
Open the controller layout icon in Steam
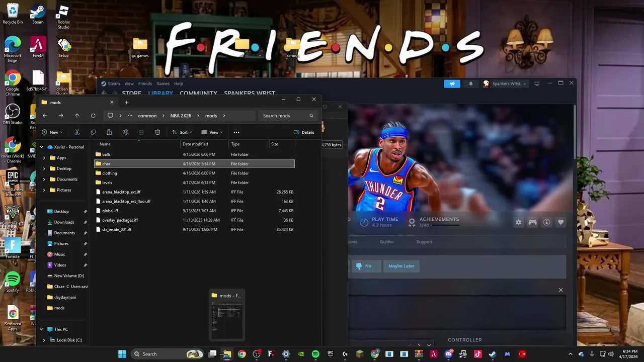pyautogui.click(x=532, y=222)
